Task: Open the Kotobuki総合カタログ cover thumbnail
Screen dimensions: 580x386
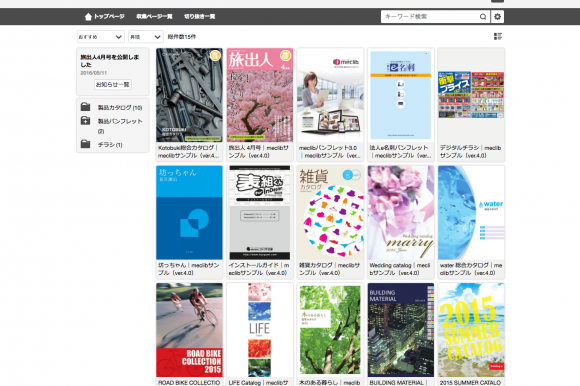Action: point(189,95)
